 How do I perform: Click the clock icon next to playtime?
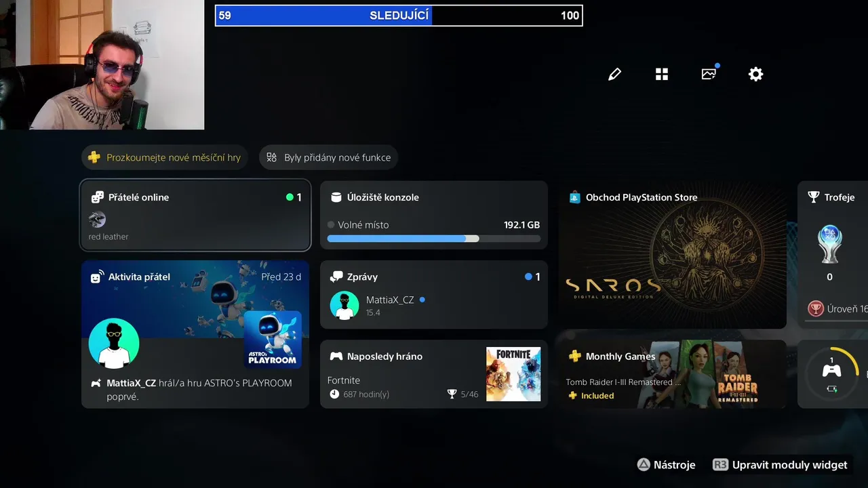(x=334, y=394)
